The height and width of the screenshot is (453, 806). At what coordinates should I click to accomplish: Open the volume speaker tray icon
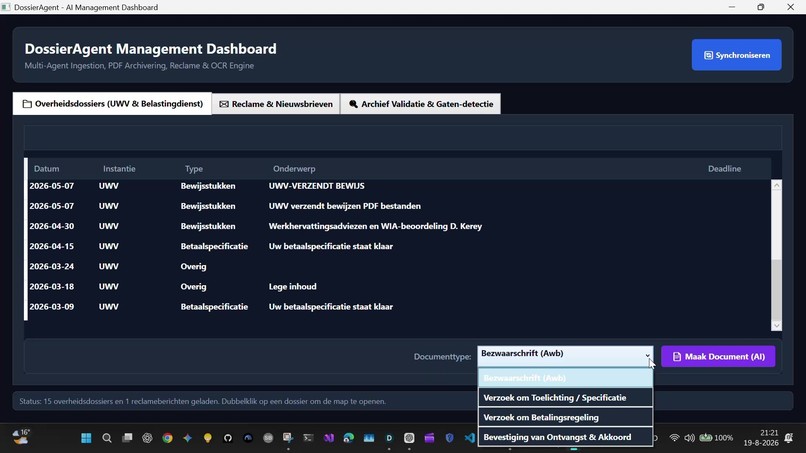(x=689, y=438)
